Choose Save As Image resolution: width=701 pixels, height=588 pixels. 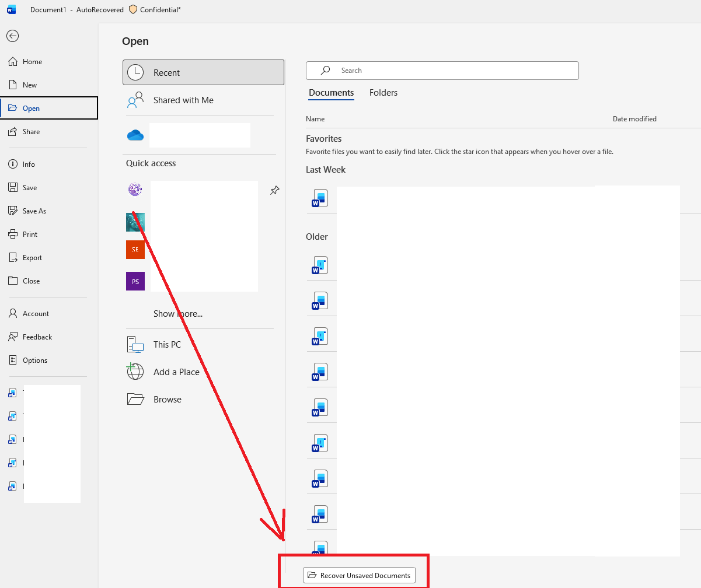(x=49, y=211)
